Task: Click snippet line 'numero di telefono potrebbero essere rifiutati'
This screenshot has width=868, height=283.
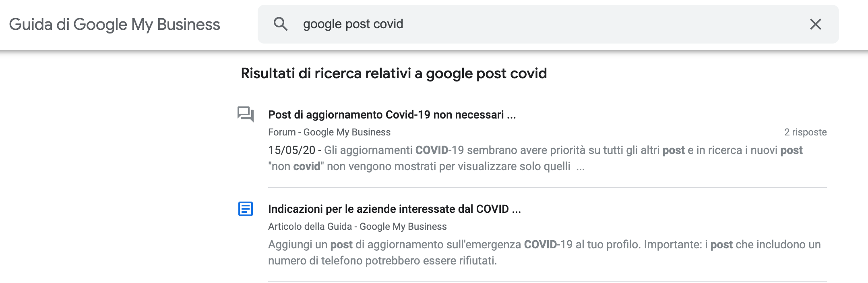Action: tap(382, 261)
